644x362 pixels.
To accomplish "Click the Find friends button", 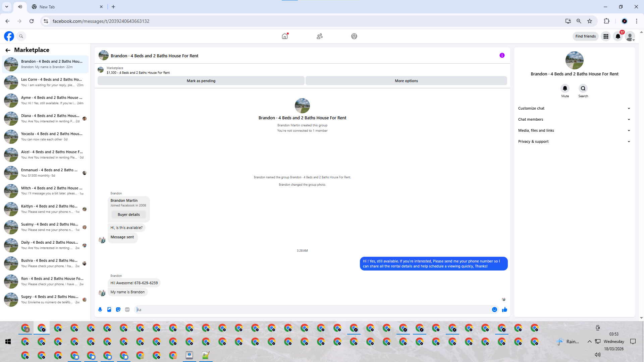I will point(586,36).
